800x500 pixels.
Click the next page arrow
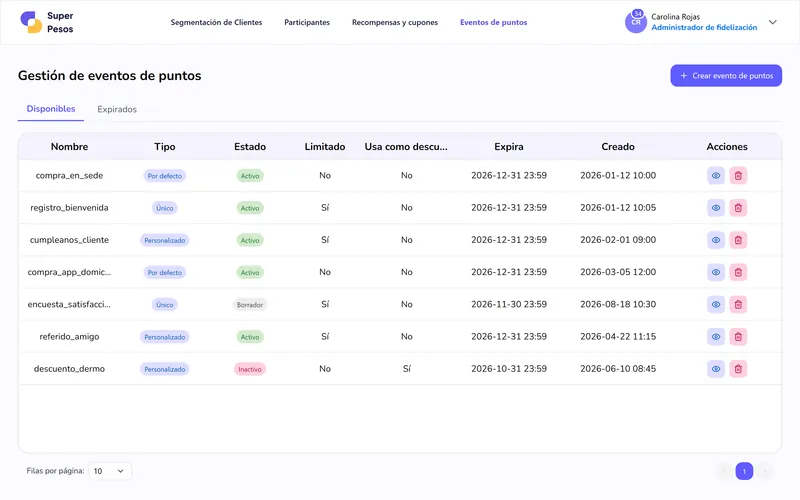765,471
